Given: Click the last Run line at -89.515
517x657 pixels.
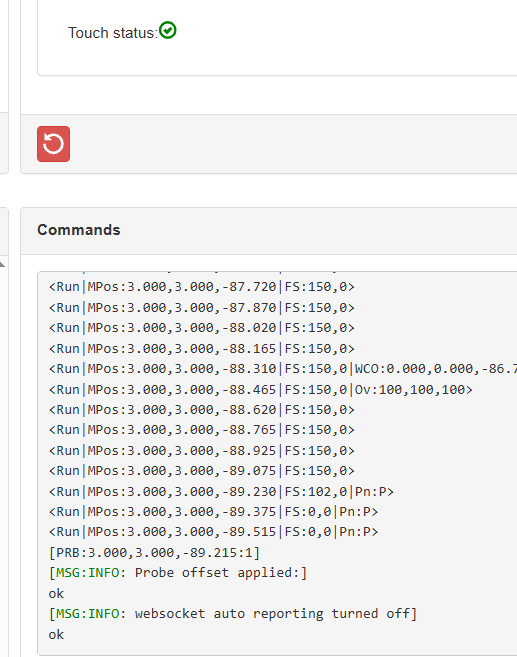Looking at the screenshot, I should click(x=213, y=532).
